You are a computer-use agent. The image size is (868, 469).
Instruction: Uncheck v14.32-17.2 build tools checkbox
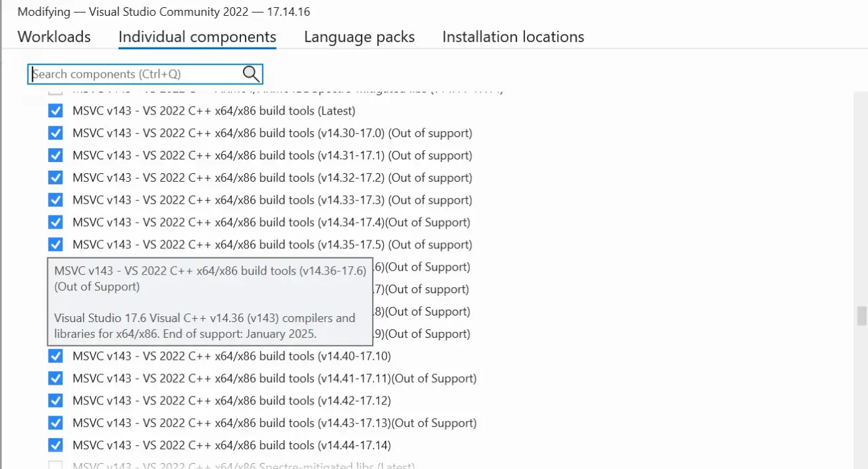point(55,178)
